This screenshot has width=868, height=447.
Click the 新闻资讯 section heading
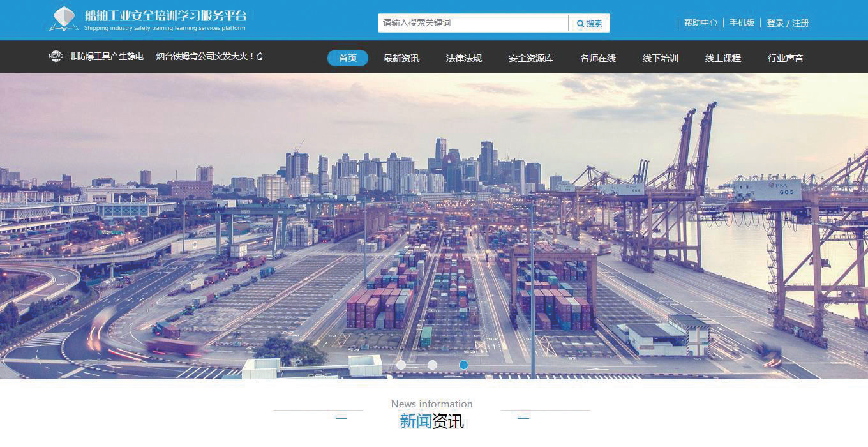432,421
